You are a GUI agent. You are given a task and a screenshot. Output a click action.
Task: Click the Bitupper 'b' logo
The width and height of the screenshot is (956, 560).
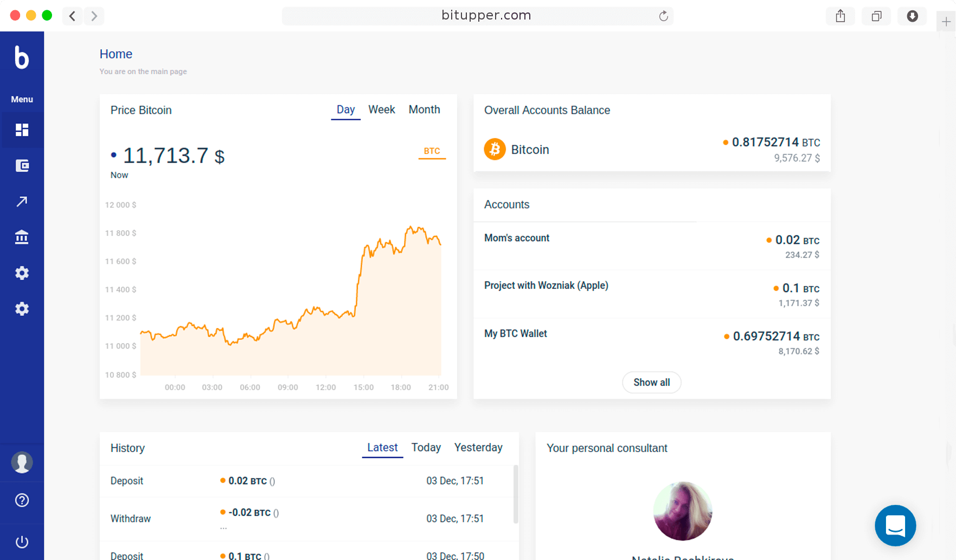pyautogui.click(x=22, y=57)
